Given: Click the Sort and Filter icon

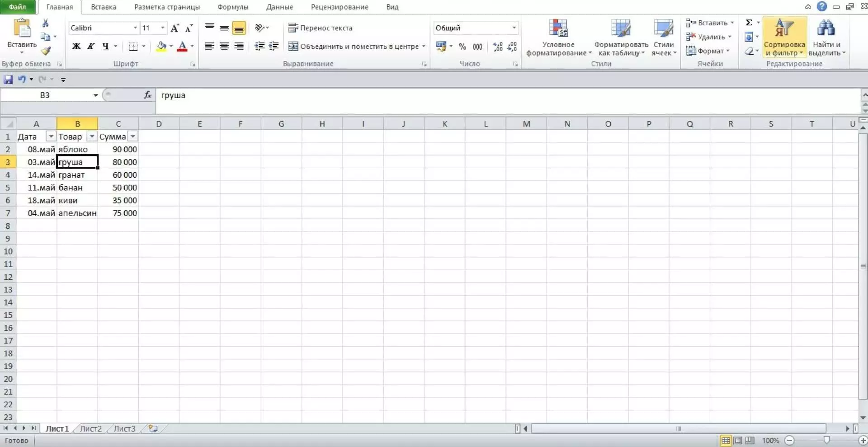Looking at the screenshot, I should pos(784,28).
